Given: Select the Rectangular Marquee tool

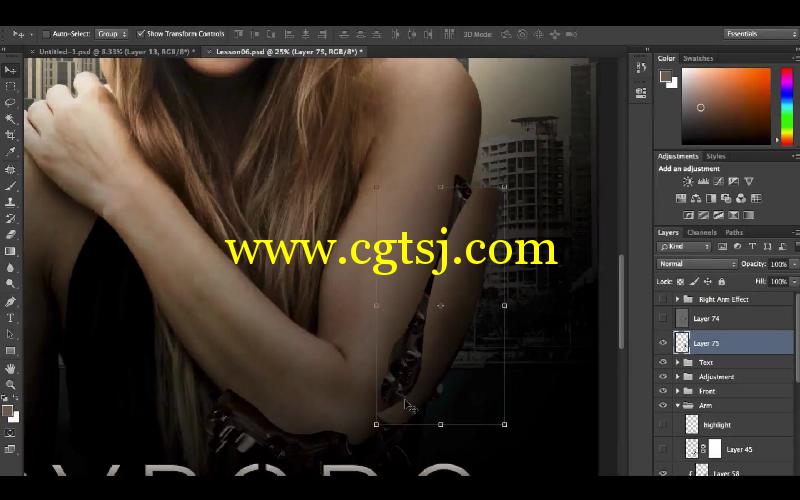Looking at the screenshot, I should pyautogui.click(x=10, y=87).
